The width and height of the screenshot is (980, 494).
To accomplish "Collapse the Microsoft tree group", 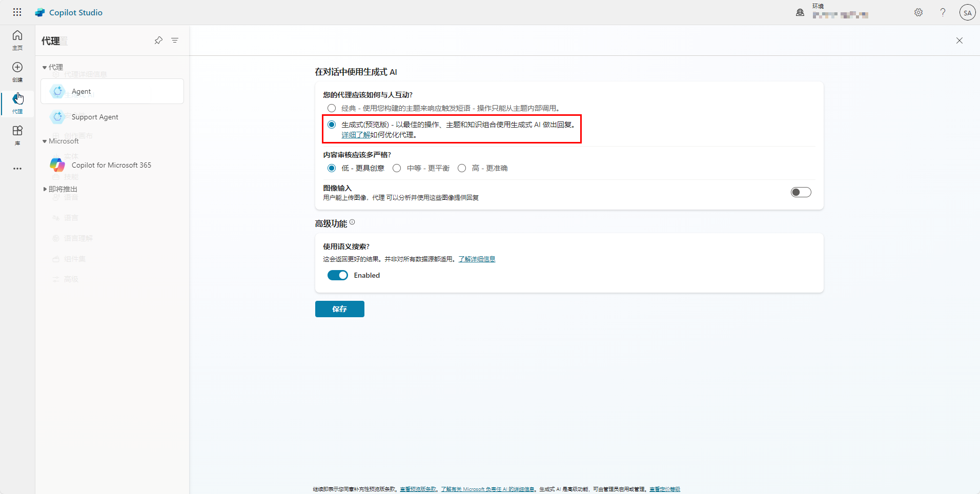I will (x=45, y=141).
